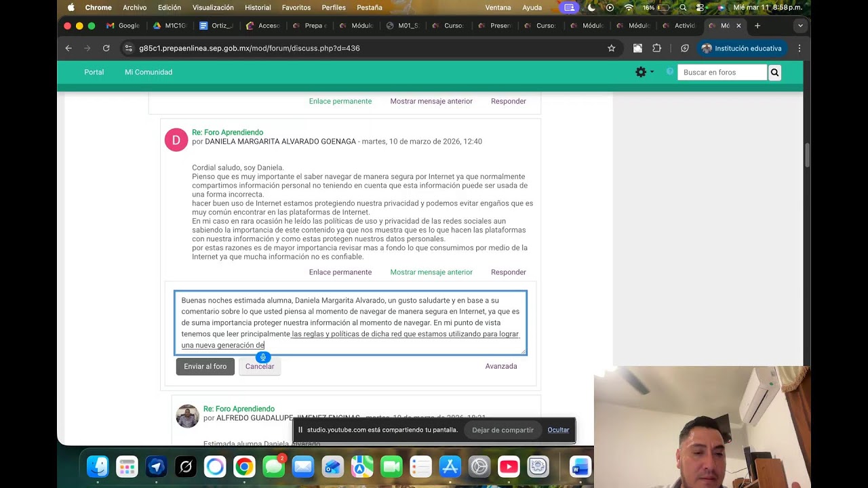868x488 pixels.
Task: Click the dictation microphone icon in reply box
Action: coord(263,357)
